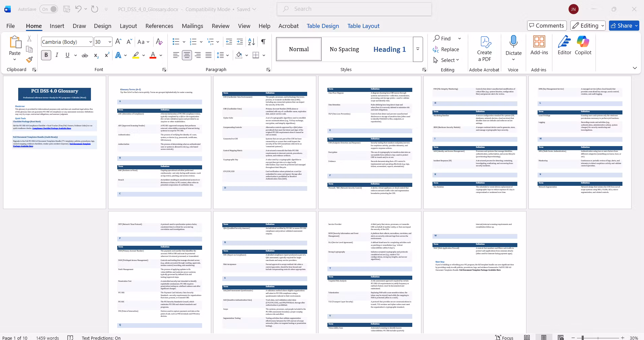Click the Comments button
The width and height of the screenshot is (644, 340).
click(547, 26)
